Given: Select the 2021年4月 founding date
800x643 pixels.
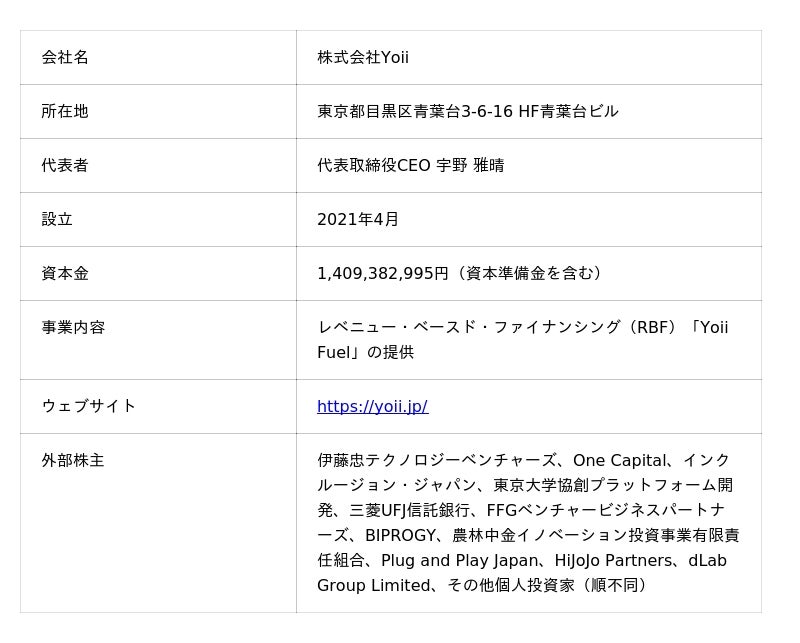Looking at the screenshot, I should tap(358, 219).
